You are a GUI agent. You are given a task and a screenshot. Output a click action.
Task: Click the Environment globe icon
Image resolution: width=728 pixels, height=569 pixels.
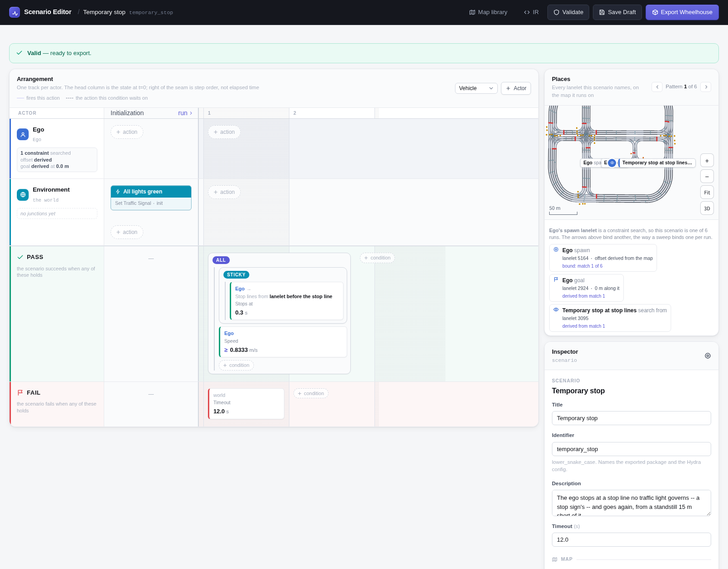pos(23,194)
